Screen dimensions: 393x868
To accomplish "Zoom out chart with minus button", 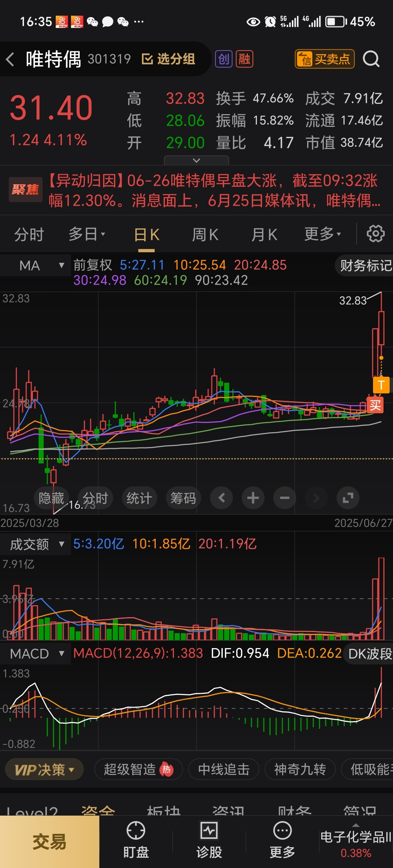I will pos(285,498).
